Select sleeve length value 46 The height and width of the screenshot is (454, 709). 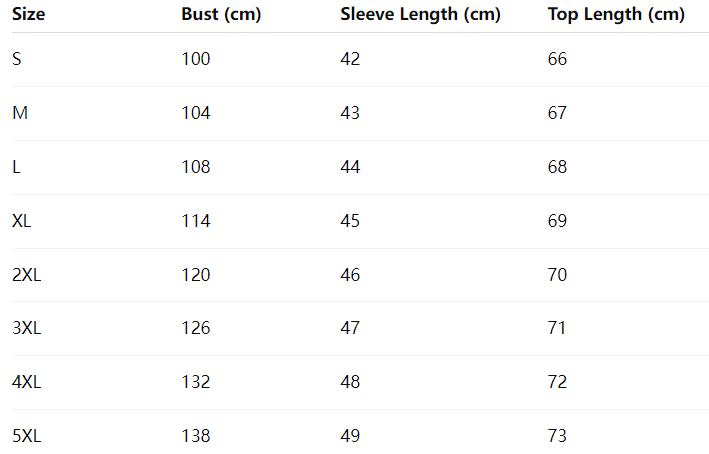(x=350, y=275)
